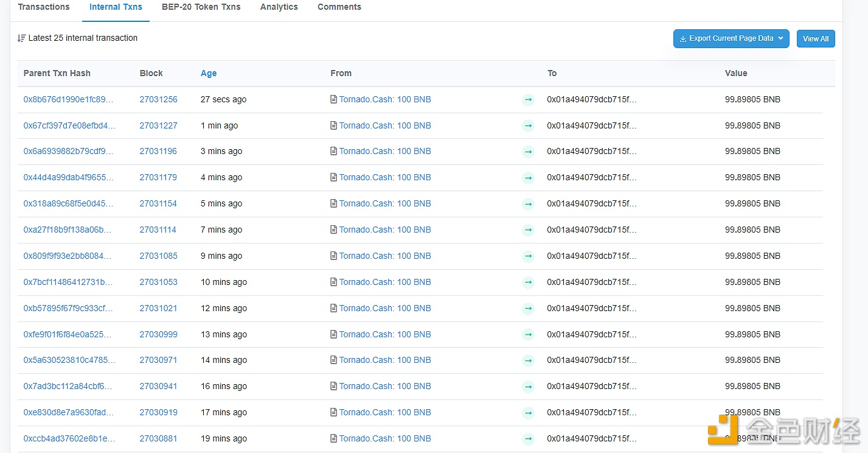Click contract file icon in block 27030941 row
This screenshot has width=868, height=453.
pos(334,386)
